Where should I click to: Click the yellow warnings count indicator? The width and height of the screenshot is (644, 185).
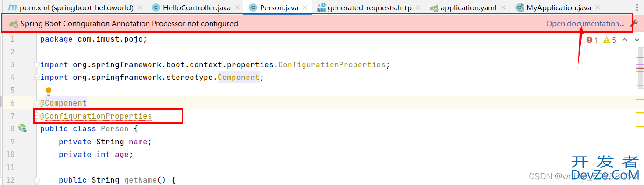click(x=610, y=40)
